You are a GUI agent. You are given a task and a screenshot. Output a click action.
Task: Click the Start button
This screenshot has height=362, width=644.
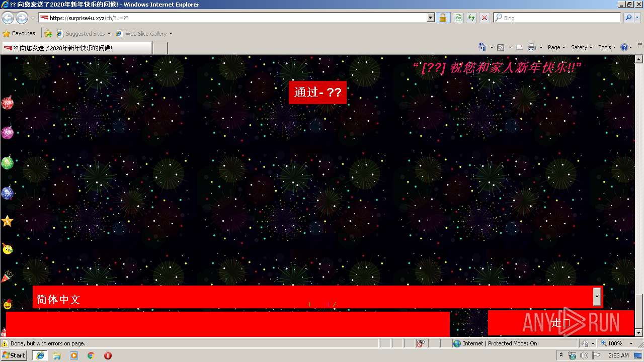tap(14, 355)
